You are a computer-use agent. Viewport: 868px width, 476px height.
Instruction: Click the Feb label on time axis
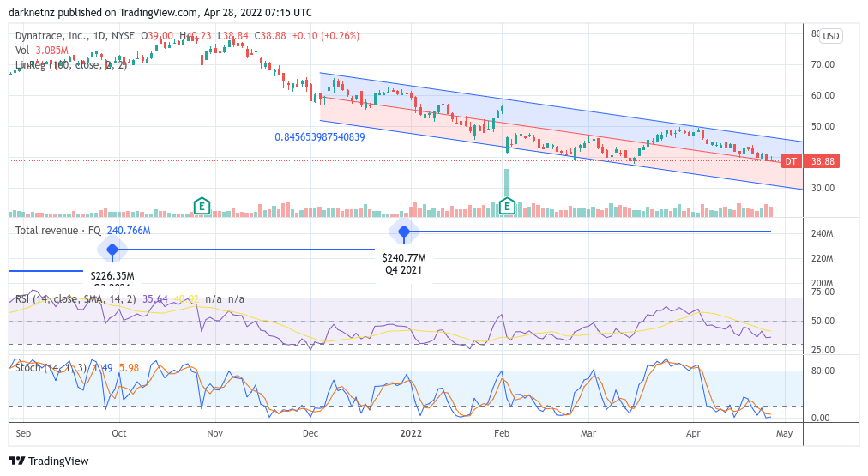[x=502, y=433]
